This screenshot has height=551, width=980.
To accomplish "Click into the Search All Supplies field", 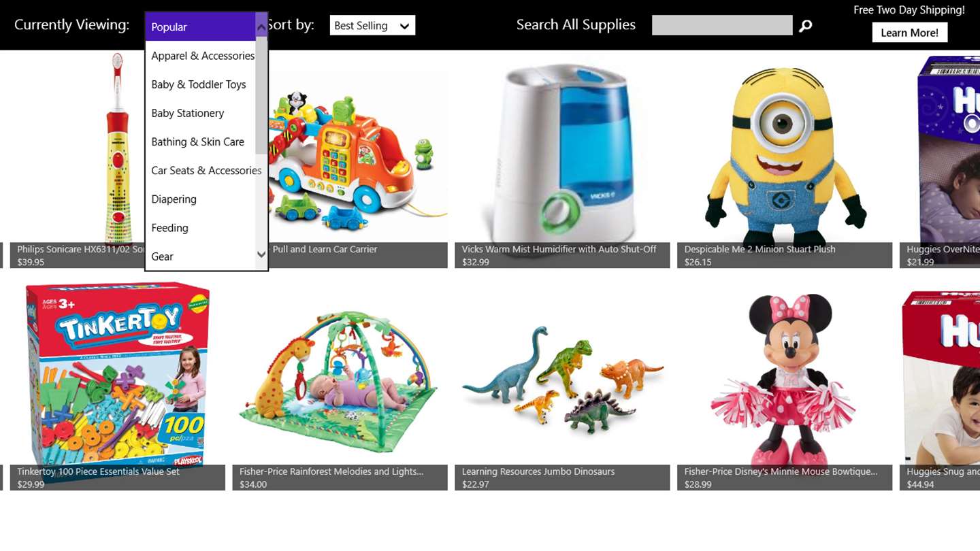I will (x=722, y=25).
